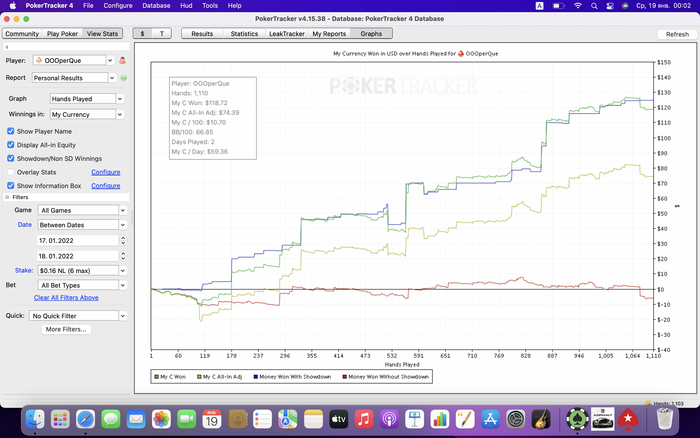Open Photos from the dock
This screenshot has height=438, width=700.
pos(161,419)
